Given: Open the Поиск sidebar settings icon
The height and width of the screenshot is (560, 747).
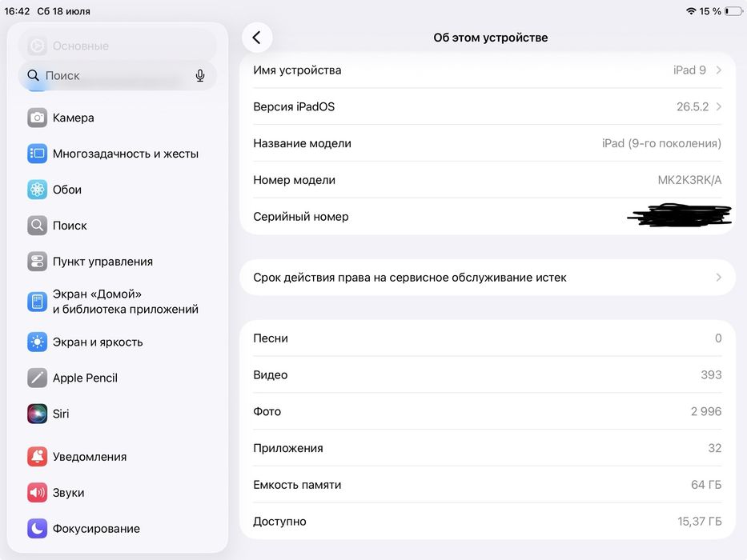Looking at the screenshot, I should [x=37, y=226].
